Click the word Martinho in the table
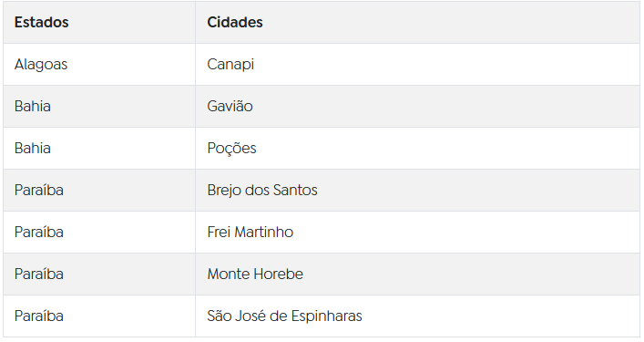 click(263, 232)
